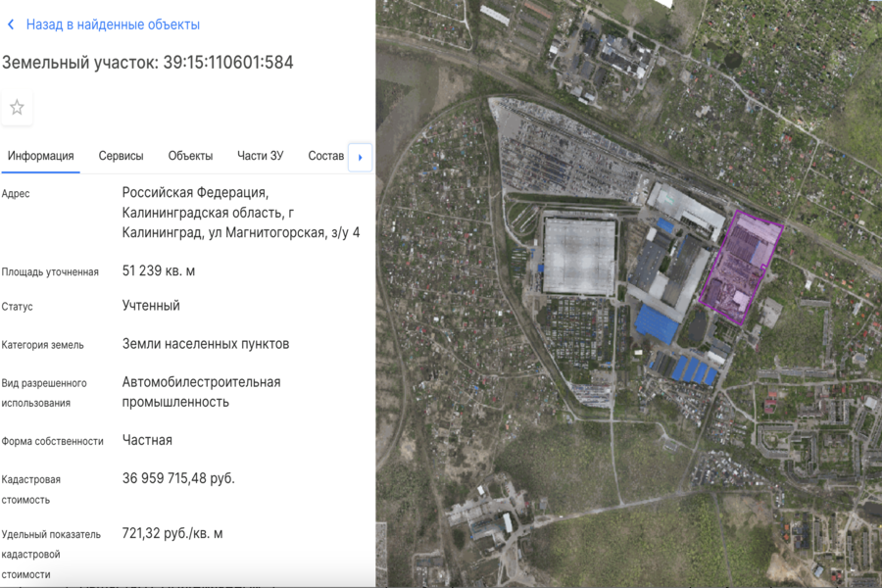Screen dimensions: 882x588
Task: Switch to the 'Информация' tab
Action: pos(40,156)
